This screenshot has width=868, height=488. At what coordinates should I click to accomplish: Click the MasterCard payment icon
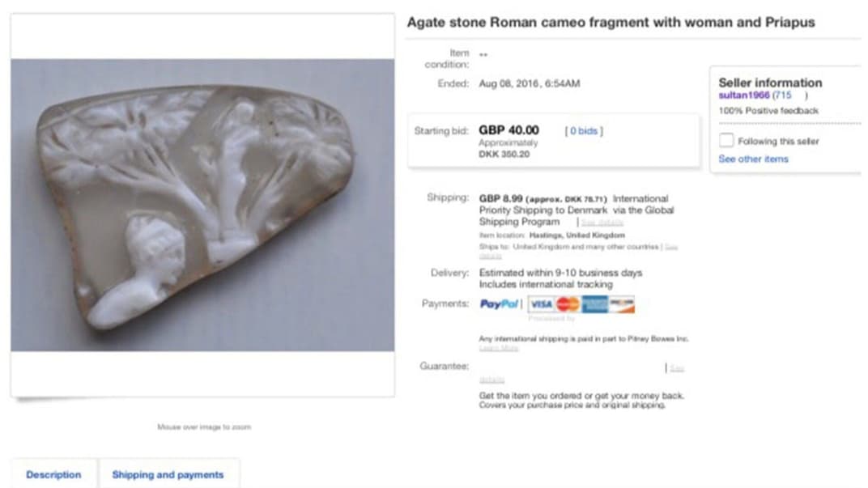[x=568, y=304]
